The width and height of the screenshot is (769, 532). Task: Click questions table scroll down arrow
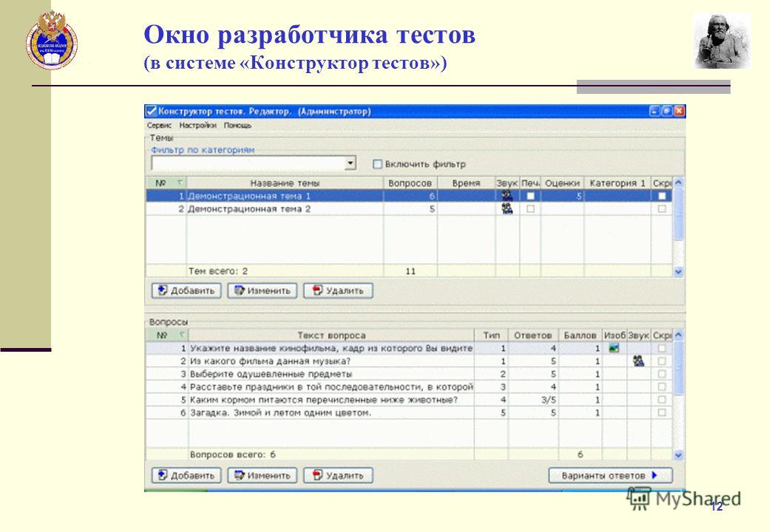click(678, 454)
